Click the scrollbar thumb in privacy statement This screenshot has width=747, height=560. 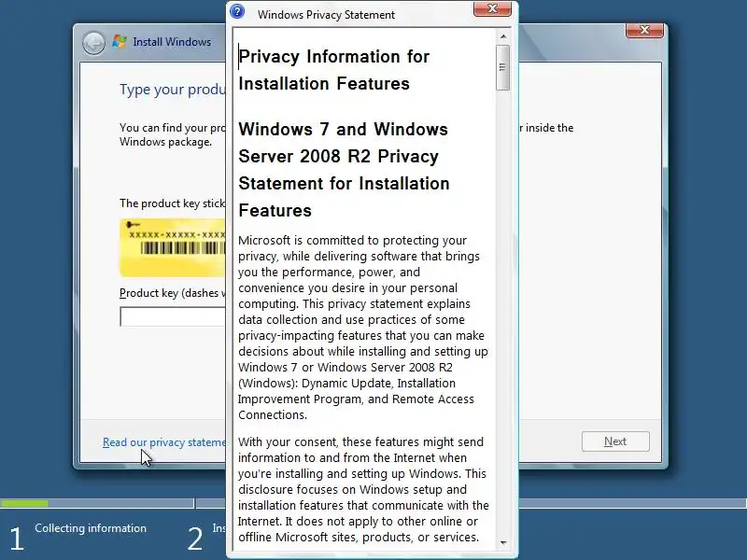point(502,67)
